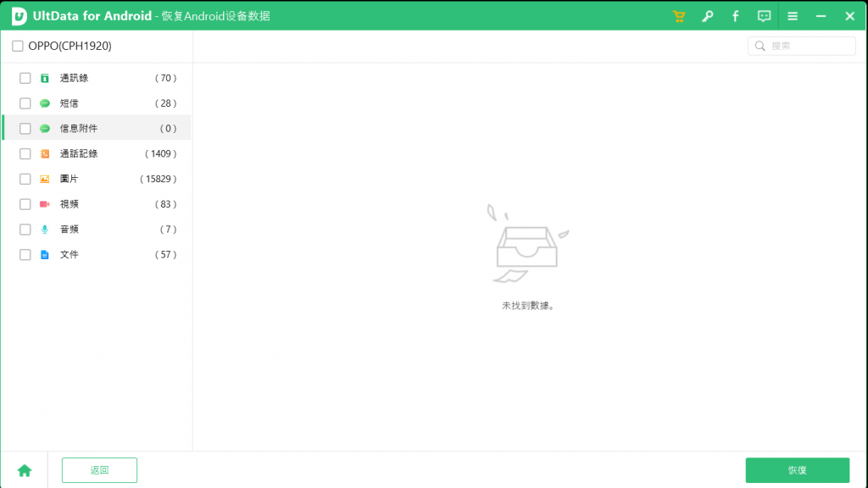Select the 通訊錄 category row
The image size is (868, 488).
[97, 78]
